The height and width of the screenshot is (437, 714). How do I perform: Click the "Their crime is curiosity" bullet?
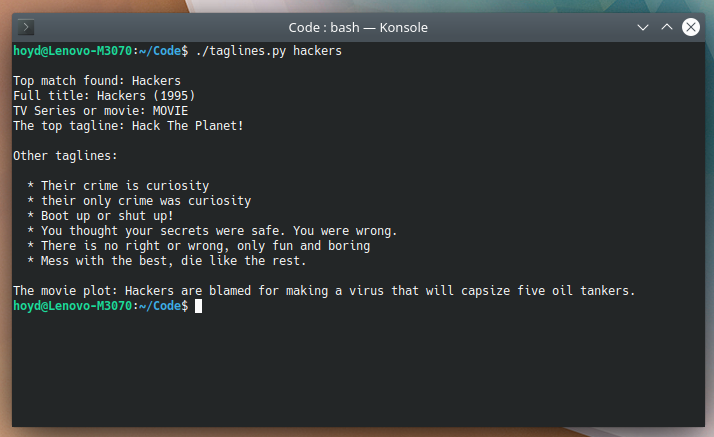(125, 185)
